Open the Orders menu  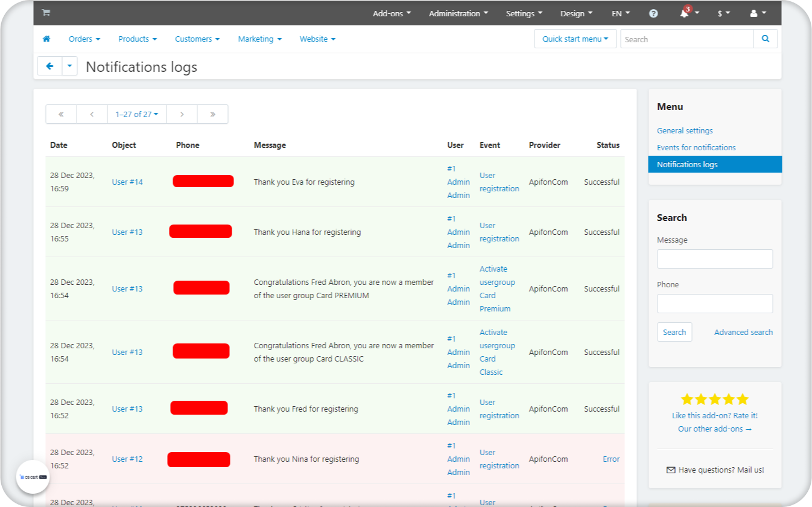click(84, 39)
